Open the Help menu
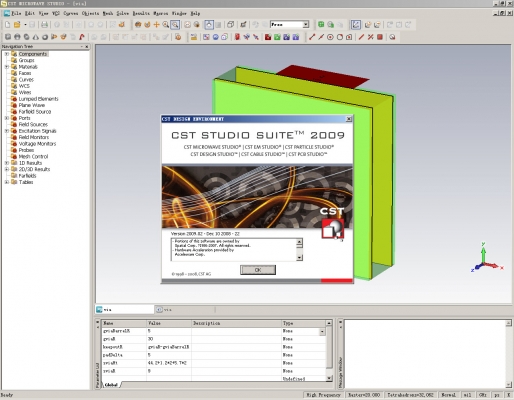 click(x=195, y=13)
